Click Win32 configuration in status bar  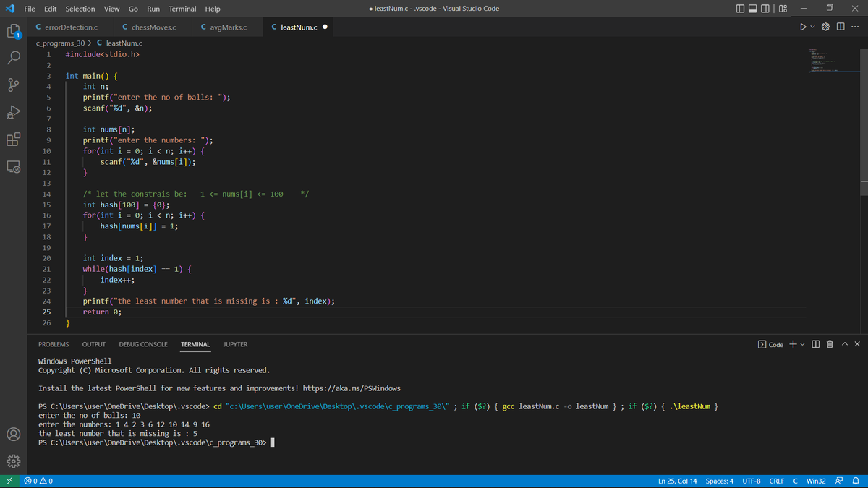pyautogui.click(x=816, y=481)
